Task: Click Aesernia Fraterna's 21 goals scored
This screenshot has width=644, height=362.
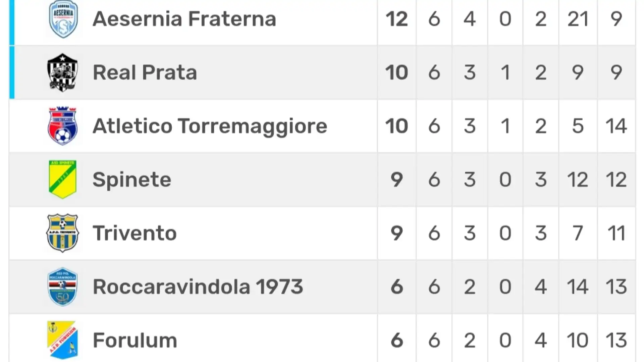Action: pos(578,19)
